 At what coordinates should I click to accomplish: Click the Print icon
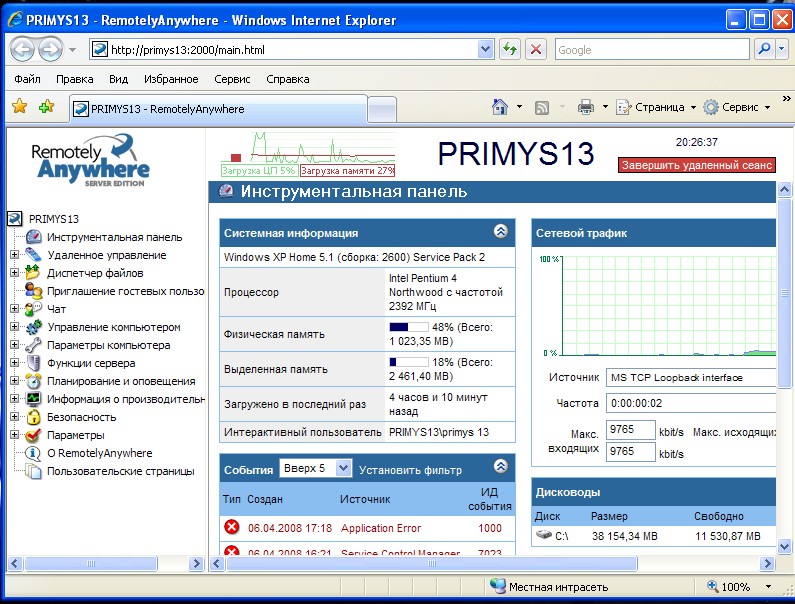pyautogui.click(x=586, y=107)
